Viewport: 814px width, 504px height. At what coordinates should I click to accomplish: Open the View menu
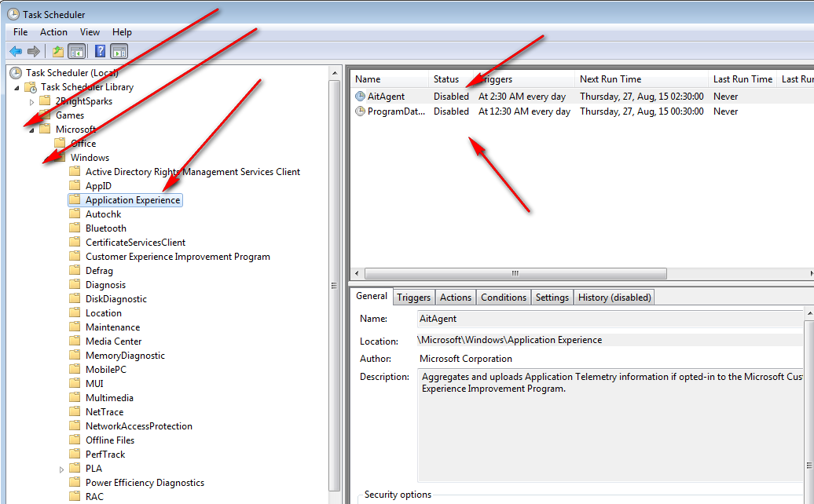(x=90, y=31)
